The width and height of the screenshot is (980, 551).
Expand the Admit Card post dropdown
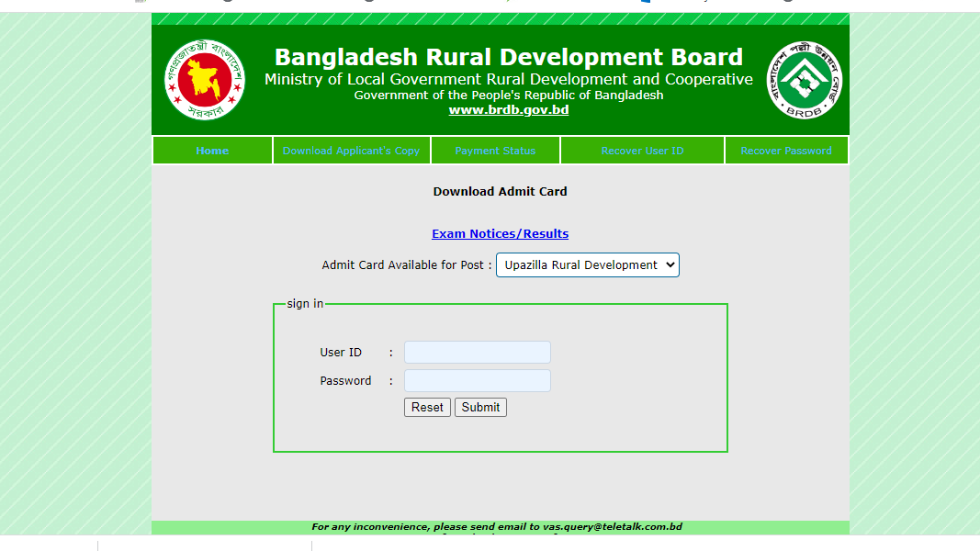point(588,264)
